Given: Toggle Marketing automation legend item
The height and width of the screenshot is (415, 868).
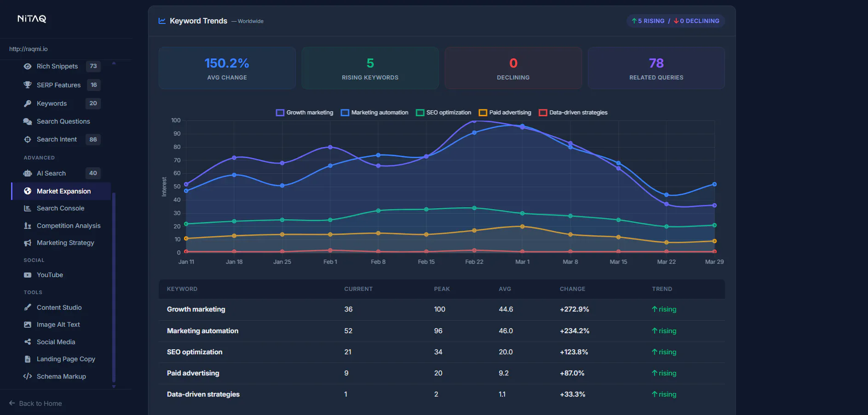Looking at the screenshot, I should (374, 113).
